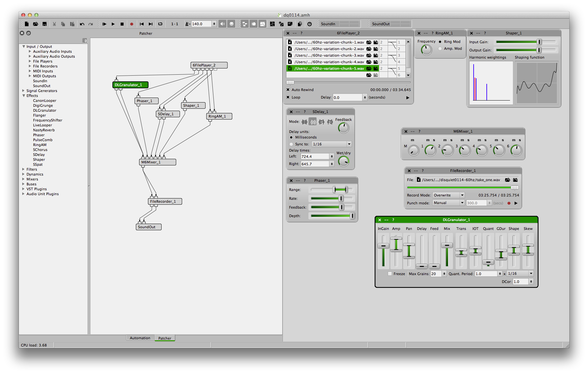The height and width of the screenshot is (374, 588).
Task: Switch to the Automation tab
Action: tap(140, 338)
